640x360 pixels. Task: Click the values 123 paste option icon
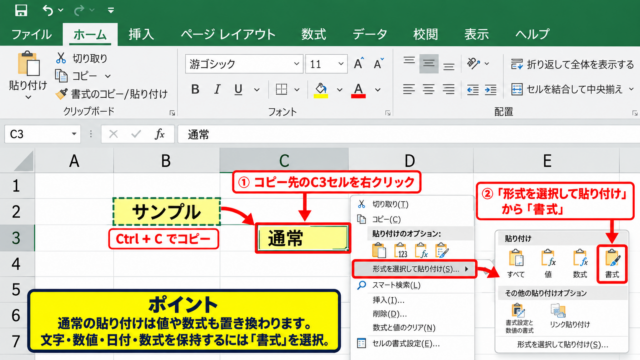400,250
